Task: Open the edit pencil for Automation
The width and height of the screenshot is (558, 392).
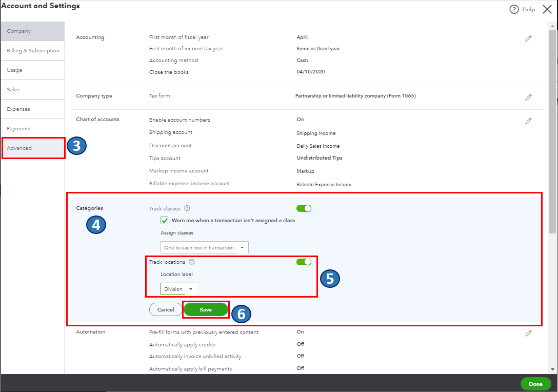Action: pos(529,333)
